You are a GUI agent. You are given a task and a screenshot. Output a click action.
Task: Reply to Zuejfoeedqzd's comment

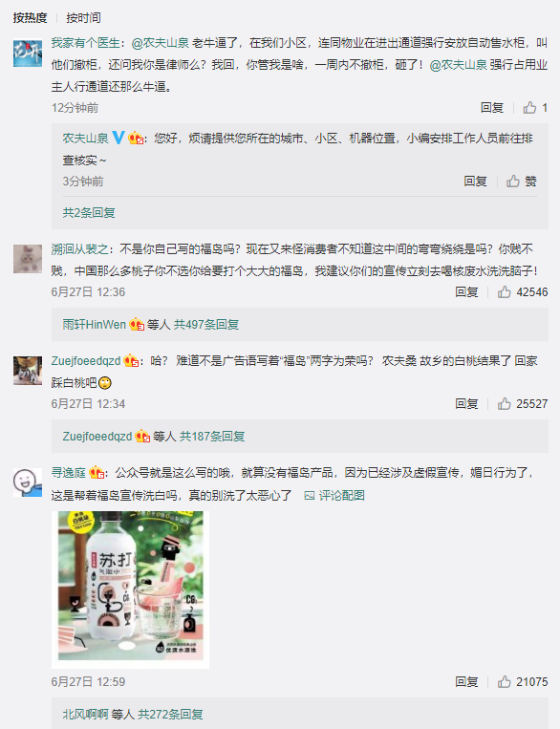click(466, 403)
